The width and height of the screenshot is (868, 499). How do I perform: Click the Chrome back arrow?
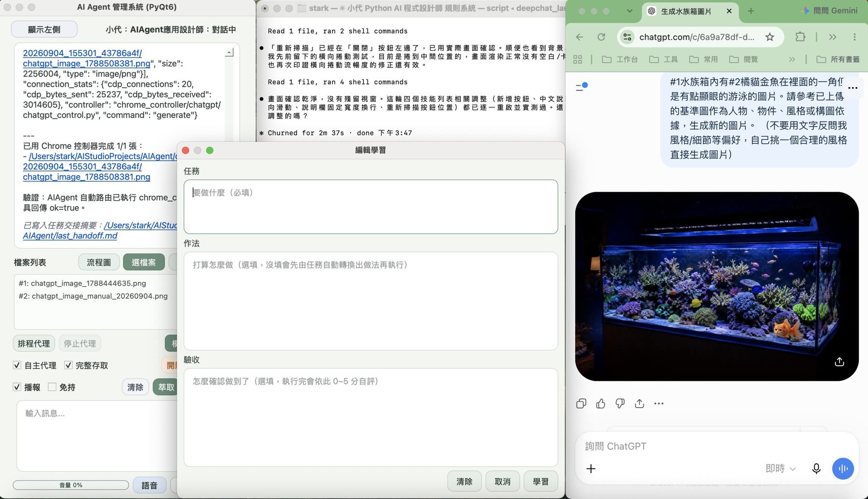[x=580, y=37]
